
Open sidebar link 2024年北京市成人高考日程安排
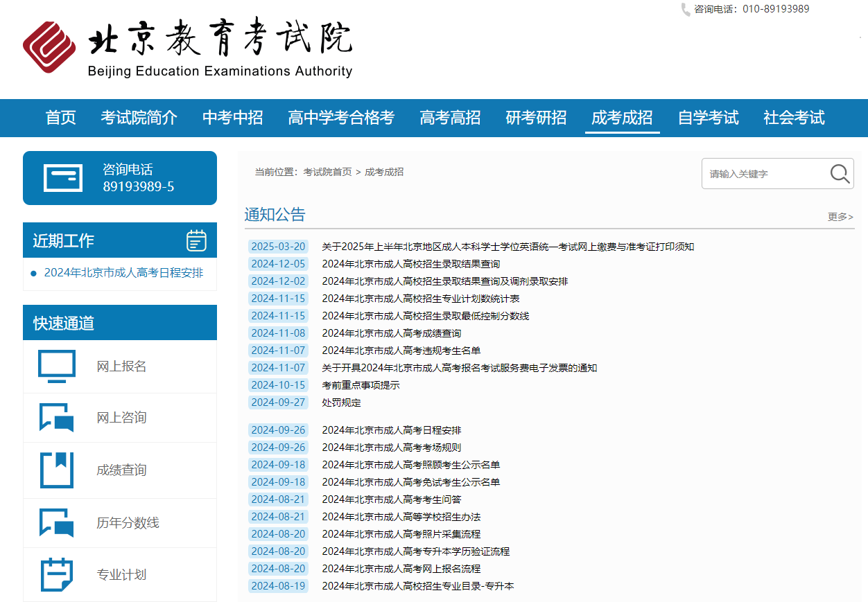(123, 273)
